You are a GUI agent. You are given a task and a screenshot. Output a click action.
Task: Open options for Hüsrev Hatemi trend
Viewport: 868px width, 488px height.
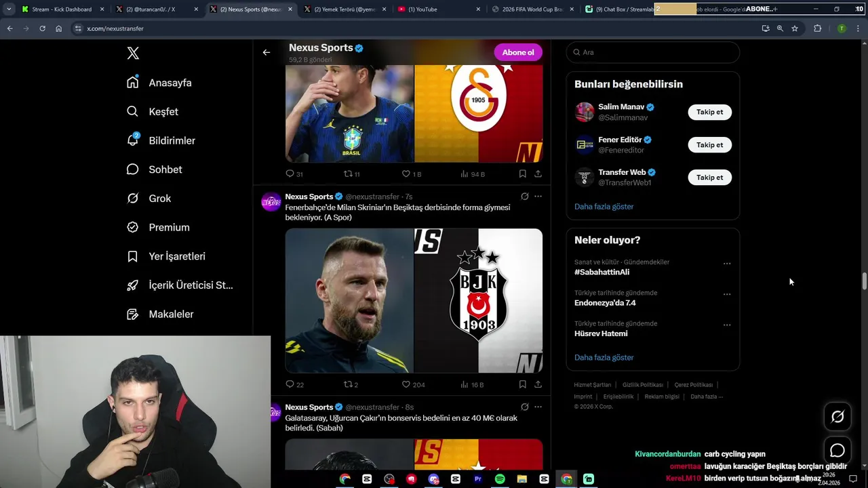coord(727,325)
